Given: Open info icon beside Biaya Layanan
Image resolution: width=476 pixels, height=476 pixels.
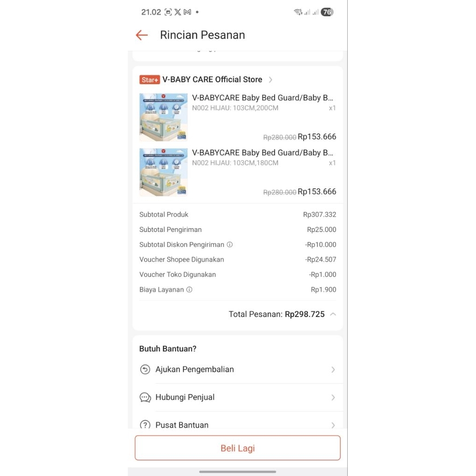Looking at the screenshot, I should 190,290.
